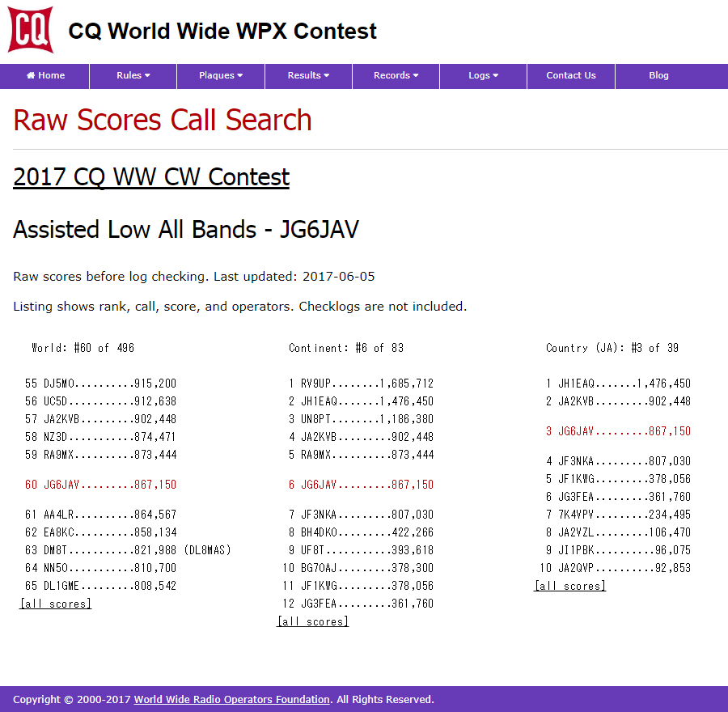Go to Home in navigation bar
Screen dimensions: 728x712
45,75
